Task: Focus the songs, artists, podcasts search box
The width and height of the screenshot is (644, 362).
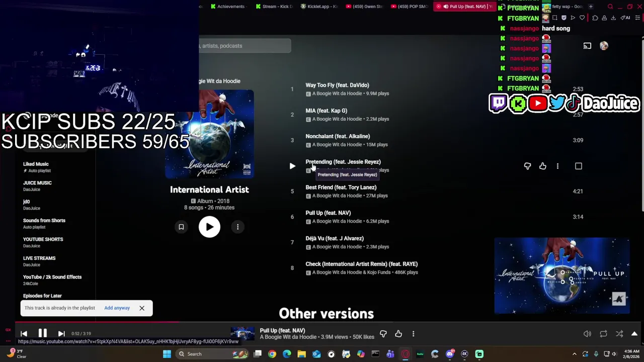Action: [245, 46]
